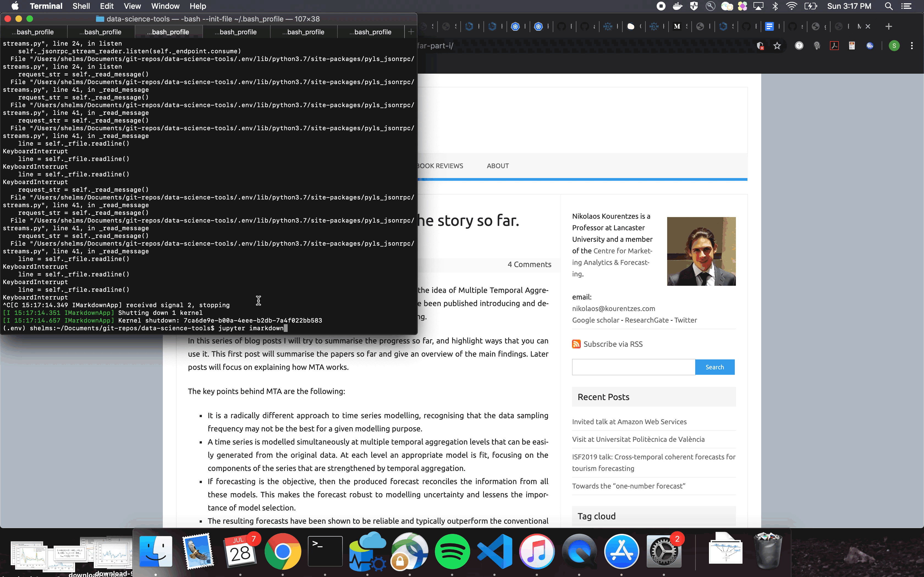924x577 pixels.
Task: Open the Kubernetes tab in Chrome
Action: [x=515, y=26]
